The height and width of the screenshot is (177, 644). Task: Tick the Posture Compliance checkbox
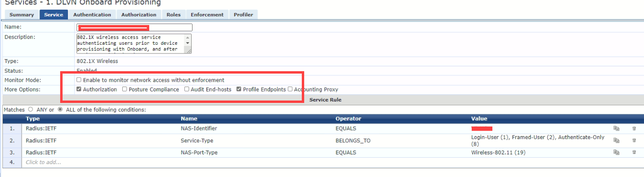click(x=125, y=89)
